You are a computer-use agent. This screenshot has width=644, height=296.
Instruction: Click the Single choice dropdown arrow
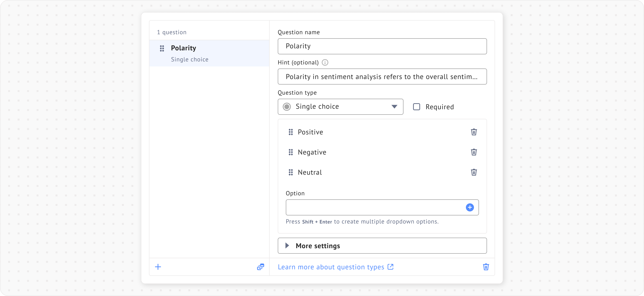pos(394,107)
